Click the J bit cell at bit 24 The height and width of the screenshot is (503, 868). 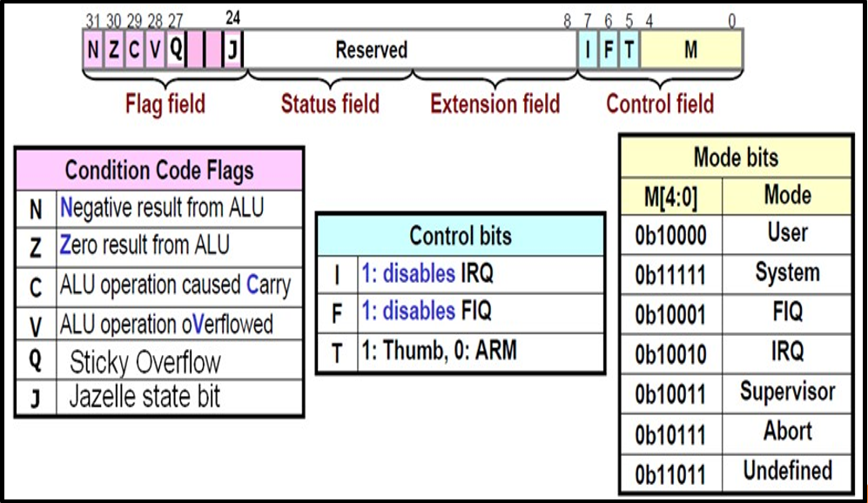(232, 50)
